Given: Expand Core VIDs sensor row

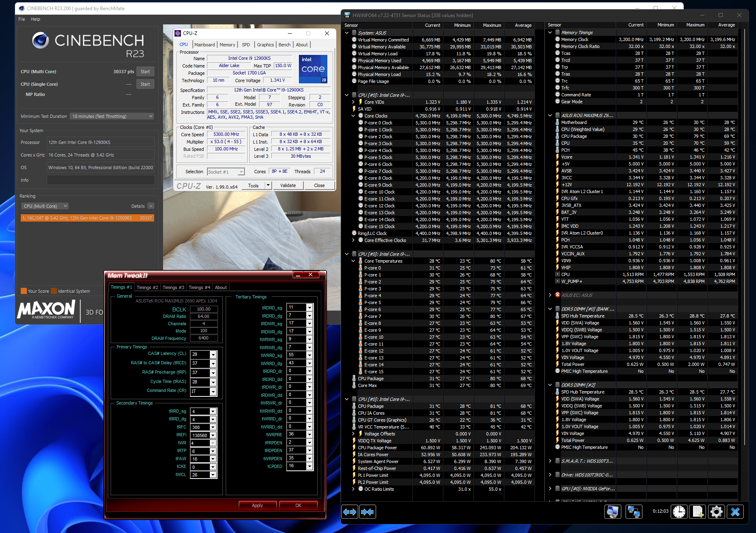Looking at the screenshot, I should click(x=353, y=102).
